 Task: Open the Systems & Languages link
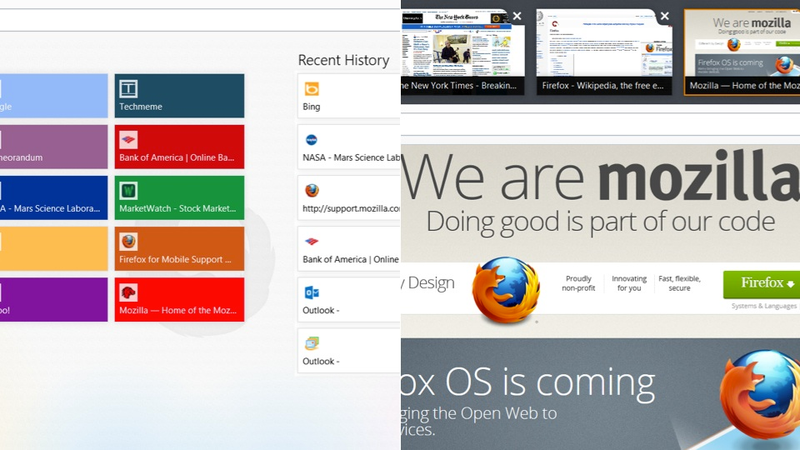[764, 306]
